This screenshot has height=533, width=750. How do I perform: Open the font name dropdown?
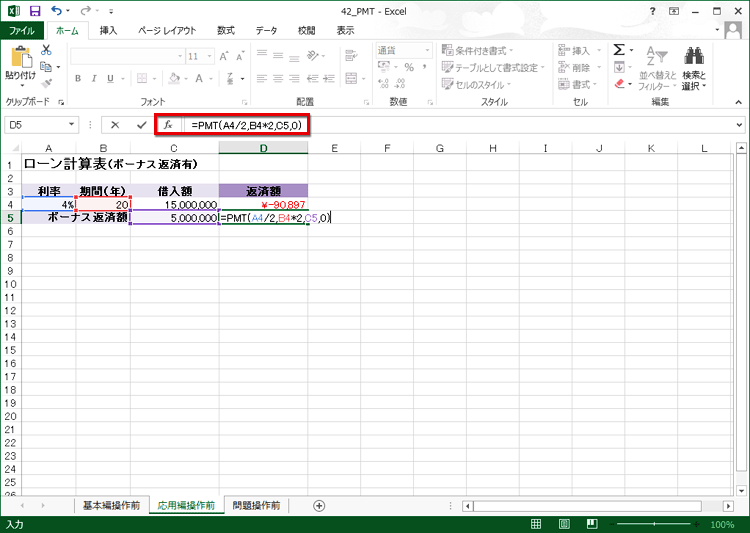180,56
